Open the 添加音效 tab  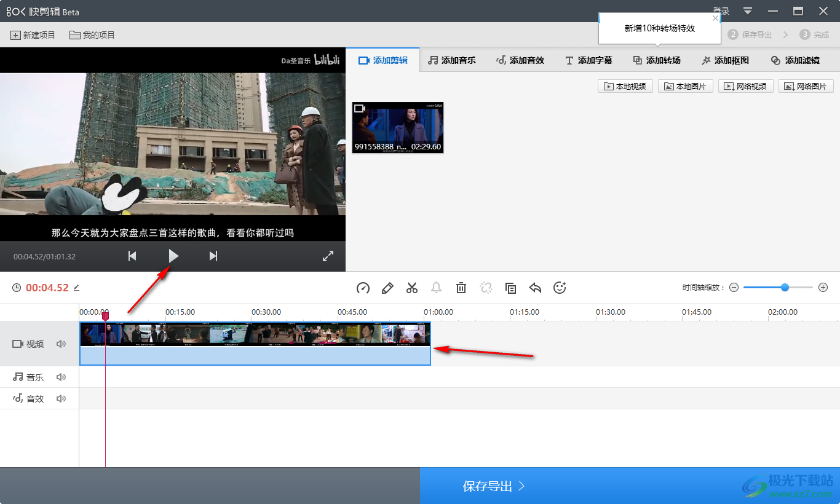pyautogui.click(x=520, y=60)
